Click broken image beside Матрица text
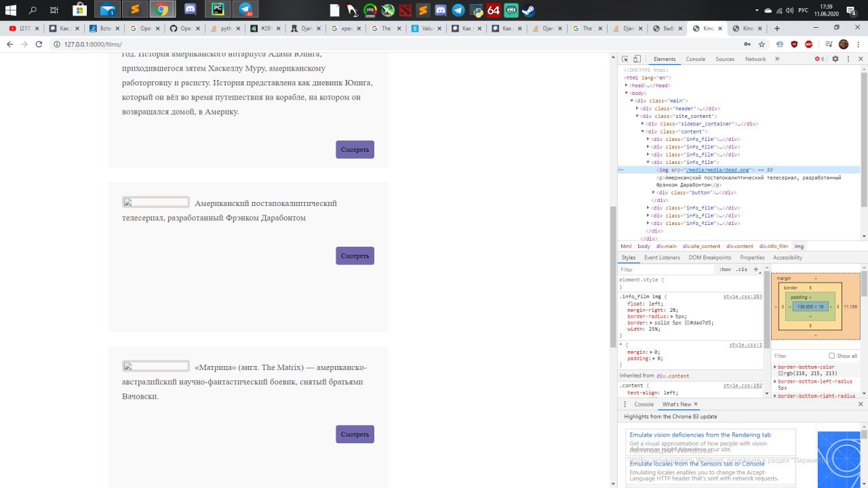Image resolution: width=868 pixels, height=488 pixels. pos(156,366)
